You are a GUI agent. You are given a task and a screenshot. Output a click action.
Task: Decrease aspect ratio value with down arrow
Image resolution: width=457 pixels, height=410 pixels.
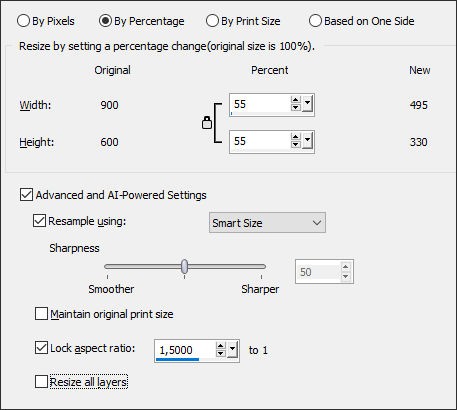click(x=221, y=354)
